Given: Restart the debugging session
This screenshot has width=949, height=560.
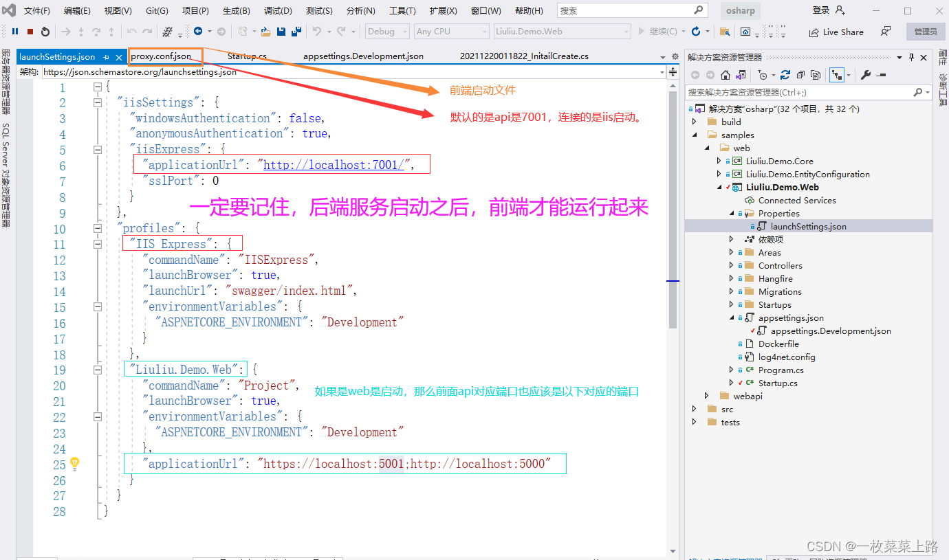Looking at the screenshot, I should [x=45, y=32].
